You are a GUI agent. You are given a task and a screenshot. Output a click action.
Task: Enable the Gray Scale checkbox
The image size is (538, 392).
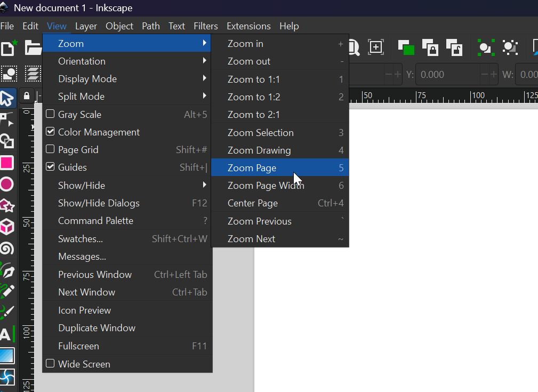coord(50,114)
